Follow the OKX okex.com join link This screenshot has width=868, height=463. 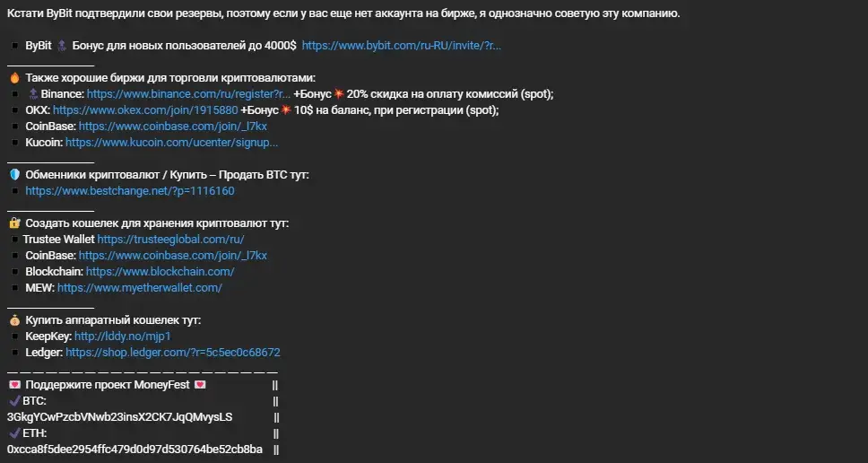pyautogui.click(x=145, y=110)
